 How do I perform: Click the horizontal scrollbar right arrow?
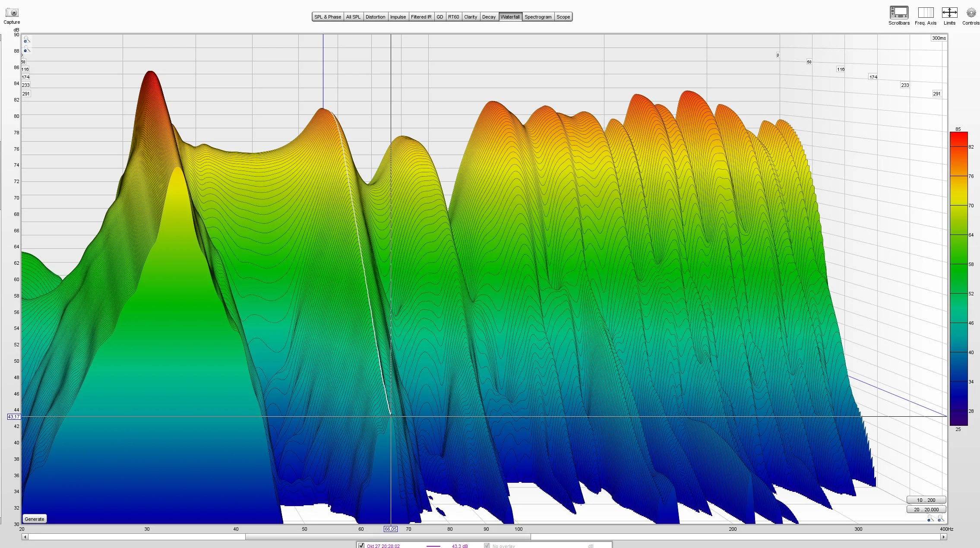(x=943, y=537)
